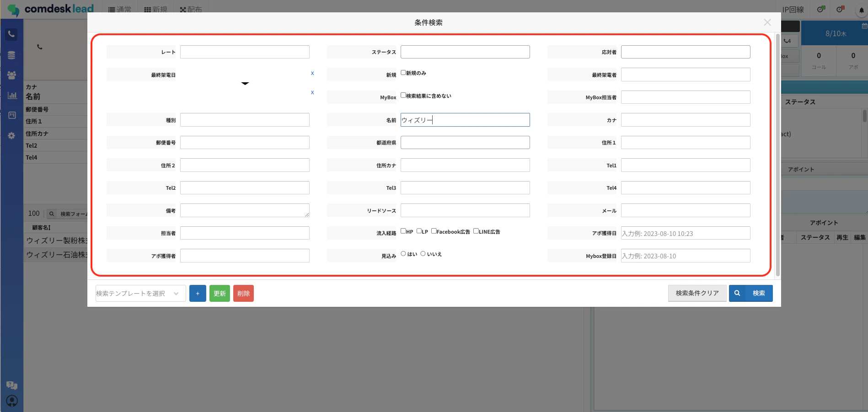
Task: Open the phone section in the sidebar
Action: (11, 34)
